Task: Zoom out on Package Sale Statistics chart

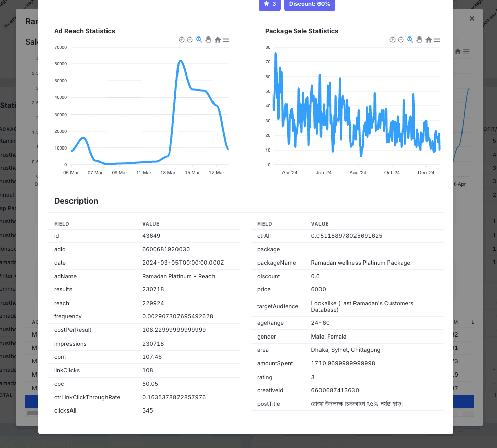Action: (x=401, y=40)
